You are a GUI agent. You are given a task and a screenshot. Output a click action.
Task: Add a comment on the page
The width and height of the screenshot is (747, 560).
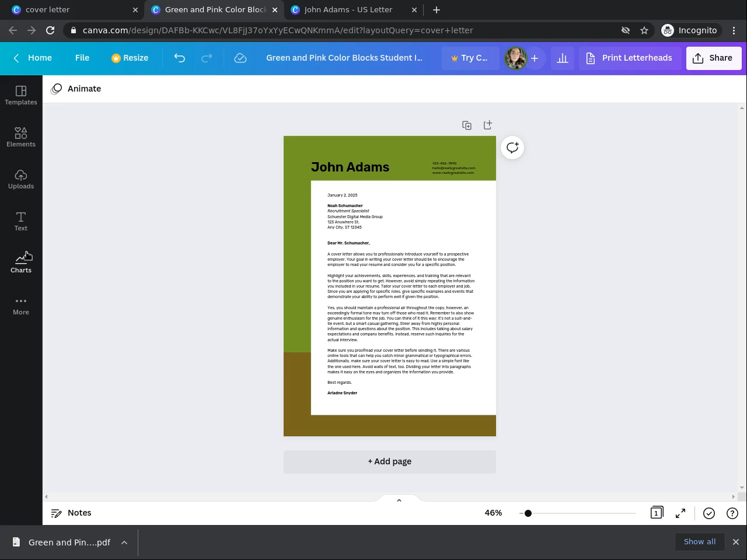pyautogui.click(x=512, y=148)
